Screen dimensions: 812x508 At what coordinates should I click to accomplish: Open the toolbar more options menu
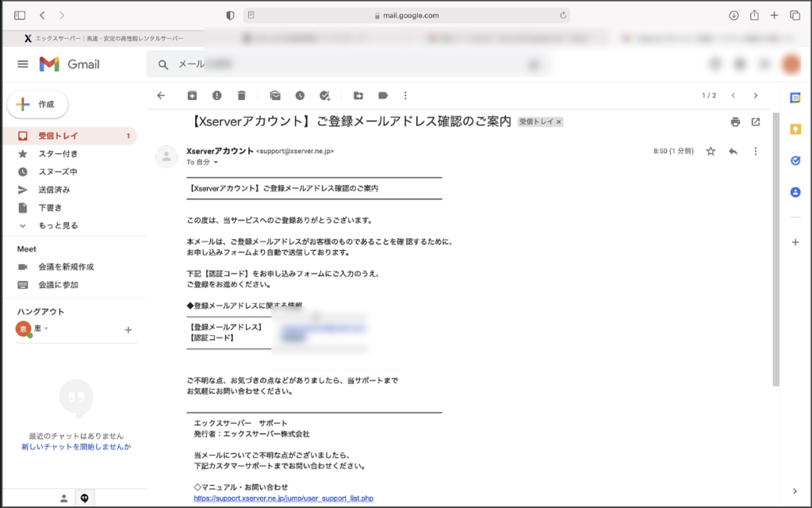(x=405, y=95)
